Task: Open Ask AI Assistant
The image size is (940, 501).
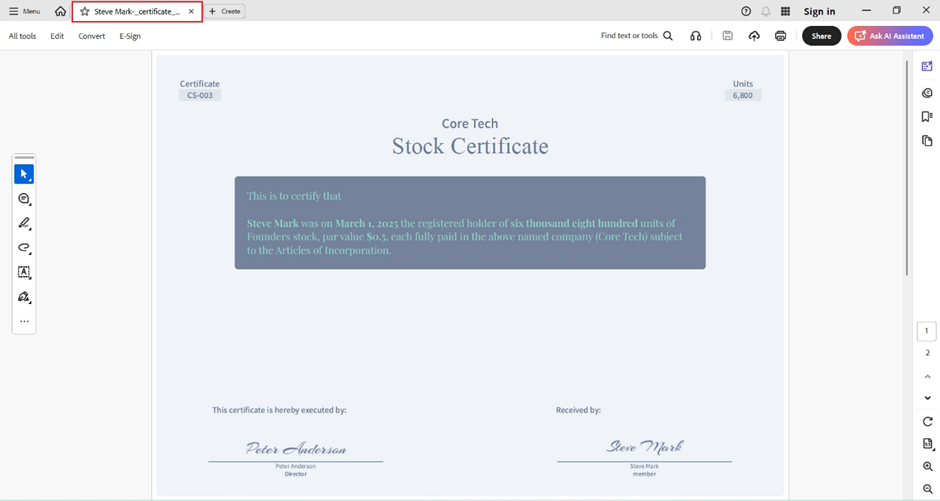Action: (x=890, y=36)
